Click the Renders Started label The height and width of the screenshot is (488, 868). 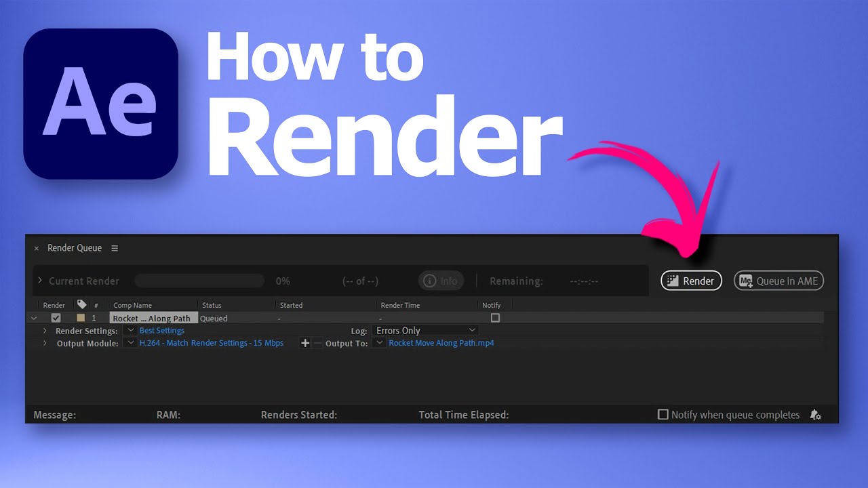(x=299, y=415)
